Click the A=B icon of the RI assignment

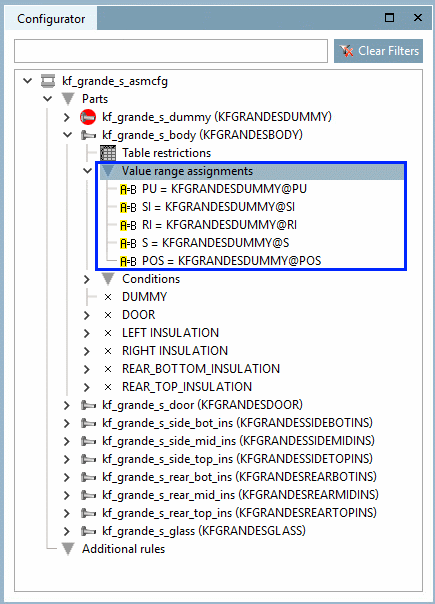[x=128, y=225]
